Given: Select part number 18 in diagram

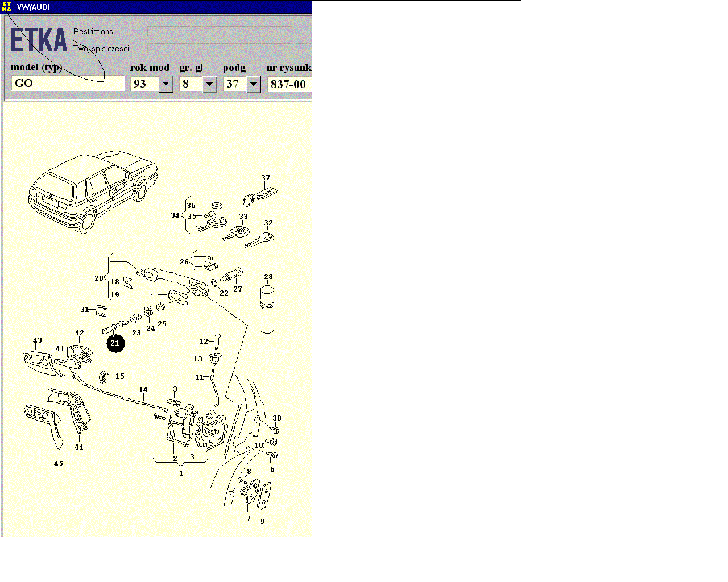Looking at the screenshot, I should tap(115, 282).
